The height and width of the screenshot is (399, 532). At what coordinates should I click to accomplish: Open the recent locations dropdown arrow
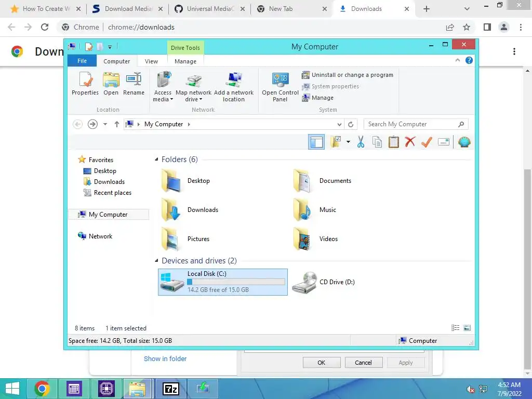point(105,124)
